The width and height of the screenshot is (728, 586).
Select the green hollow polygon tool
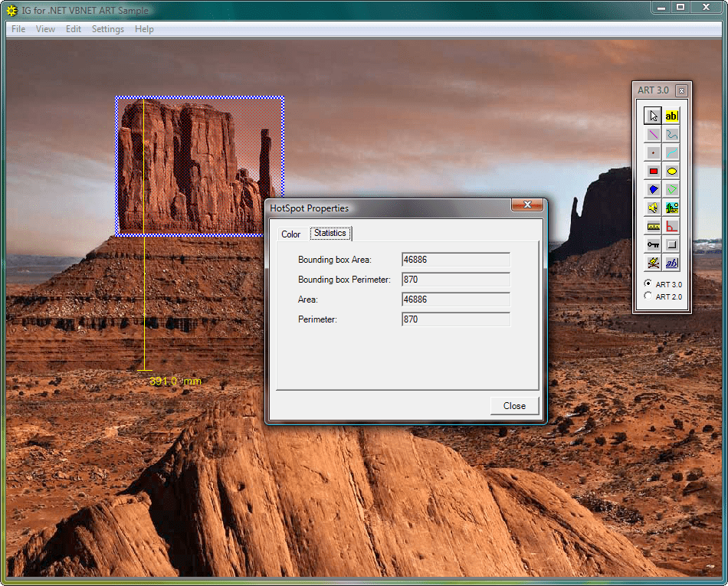672,189
